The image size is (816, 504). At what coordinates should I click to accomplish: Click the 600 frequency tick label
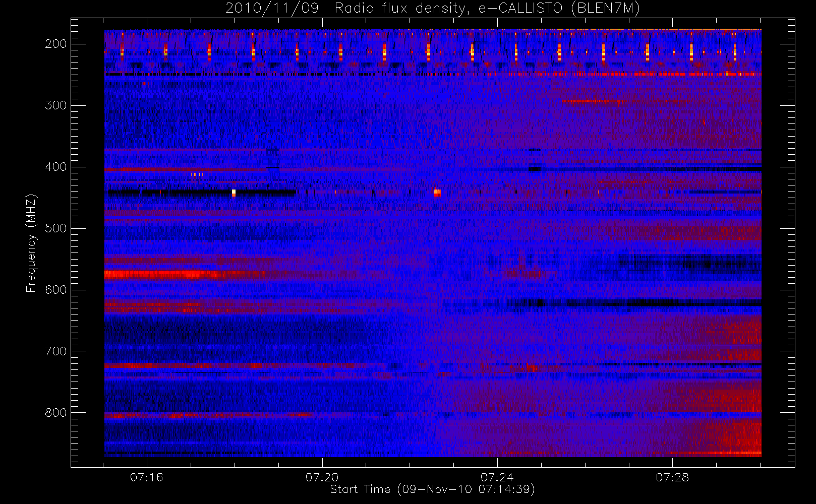coord(56,290)
